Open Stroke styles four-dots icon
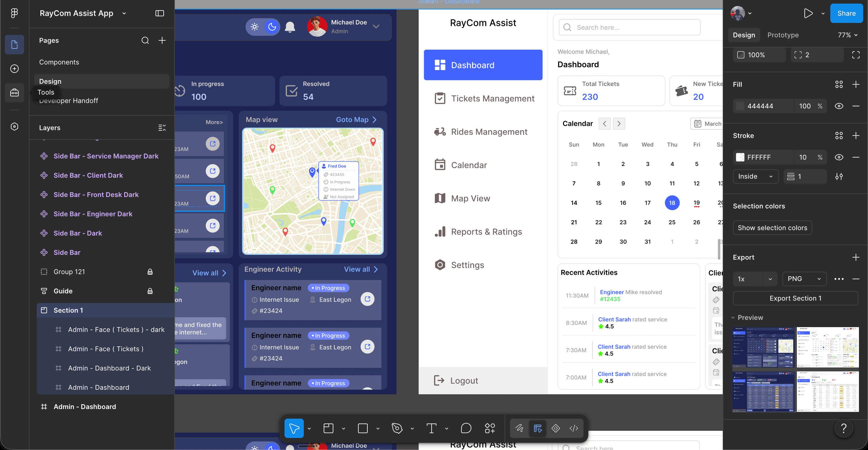Viewport: 868px width, 450px height. (x=839, y=136)
